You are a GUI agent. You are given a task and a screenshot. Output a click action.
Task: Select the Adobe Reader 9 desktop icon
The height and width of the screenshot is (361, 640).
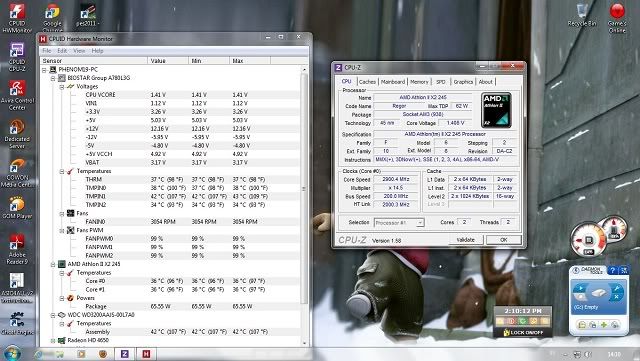pyautogui.click(x=17, y=249)
